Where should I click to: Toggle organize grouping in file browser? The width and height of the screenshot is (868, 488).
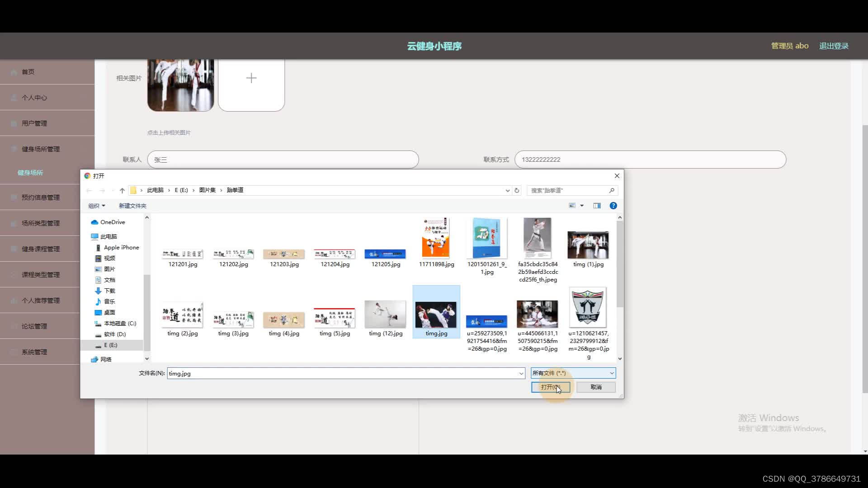(x=95, y=205)
